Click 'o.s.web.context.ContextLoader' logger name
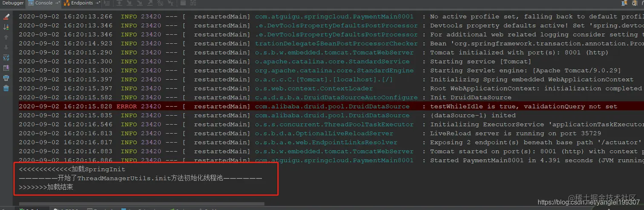The width and height of the screenshot is (644, 210). 314,88
